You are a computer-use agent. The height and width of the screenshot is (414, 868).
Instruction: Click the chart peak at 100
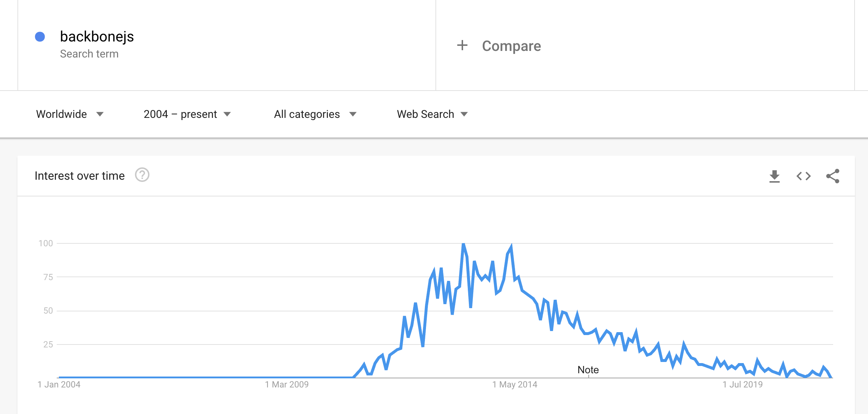(x=463, y=244)
